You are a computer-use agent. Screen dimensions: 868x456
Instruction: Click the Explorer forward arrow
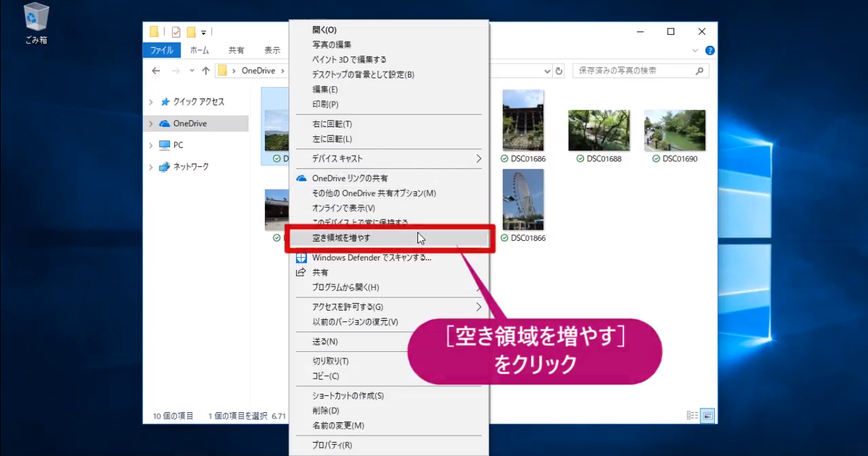point(176,70)
